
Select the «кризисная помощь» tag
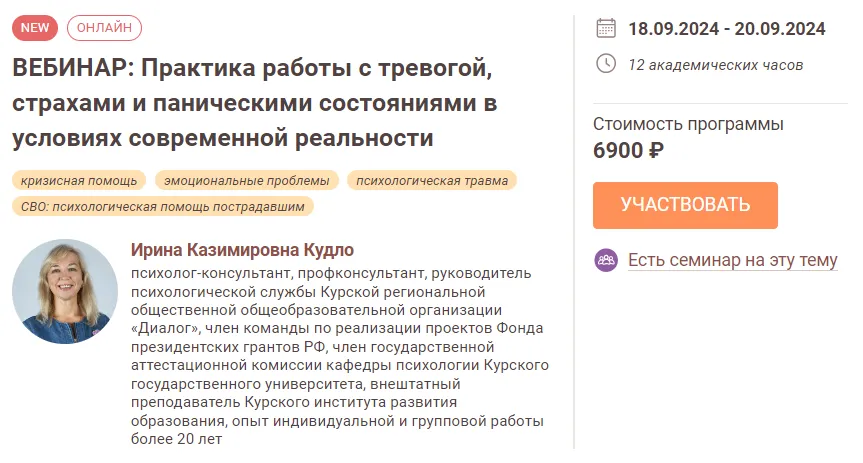point(79,181)
